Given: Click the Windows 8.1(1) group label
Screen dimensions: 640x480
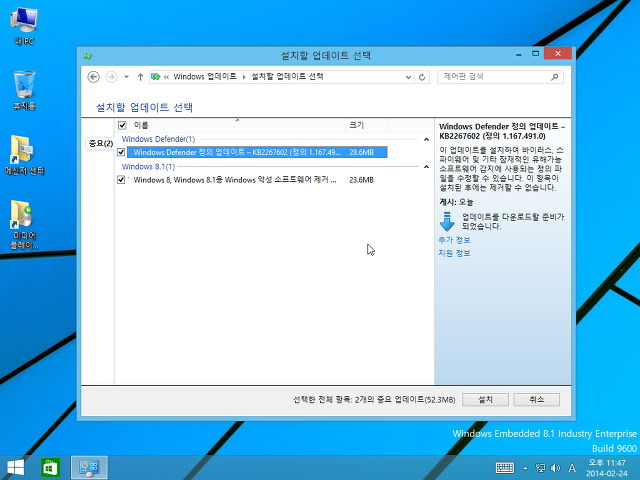Looking at the screenshot, I should [x=148, y=167].
